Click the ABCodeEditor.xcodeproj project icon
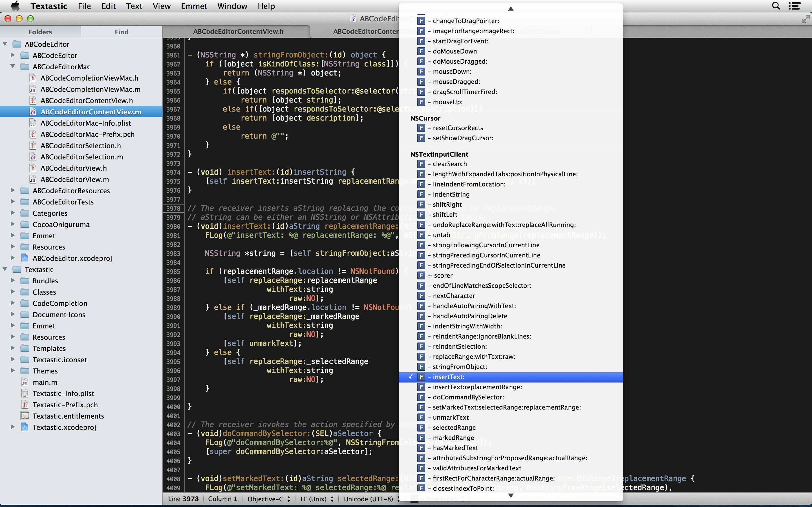This screenshot has width=812, height=507. click(x=25, y=258)
